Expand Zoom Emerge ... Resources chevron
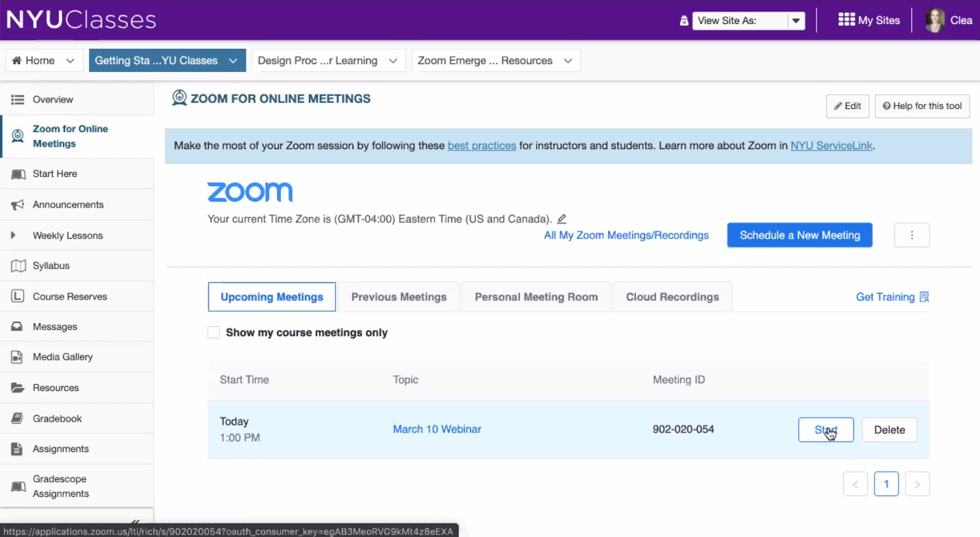The height and width of the screenshot is (537, 980). (568, 60)
